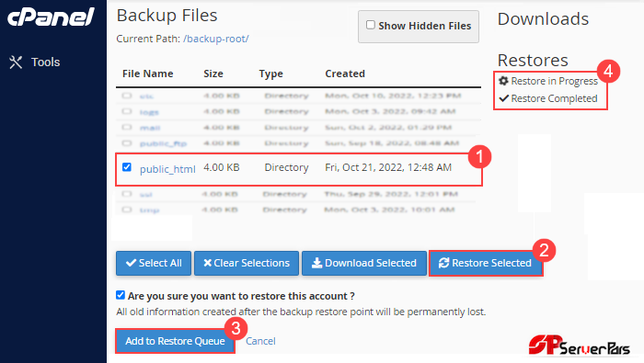Open the mail directory link
The height and width of the screenshot is (363, 644).
[150, 128]
